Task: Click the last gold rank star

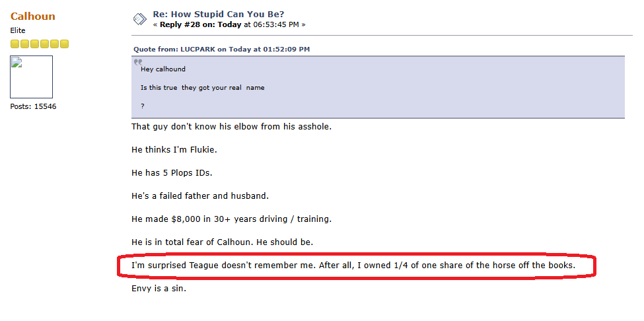Action: [64, 44]
